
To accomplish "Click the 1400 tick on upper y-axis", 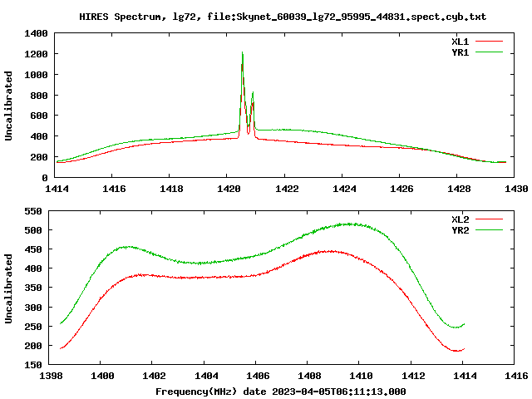I will tap(36, 33).
